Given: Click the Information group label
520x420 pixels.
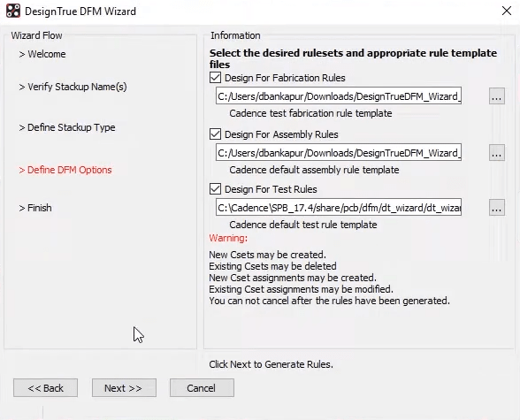Looking at the screenshot, I should click(x=235, y=35).
